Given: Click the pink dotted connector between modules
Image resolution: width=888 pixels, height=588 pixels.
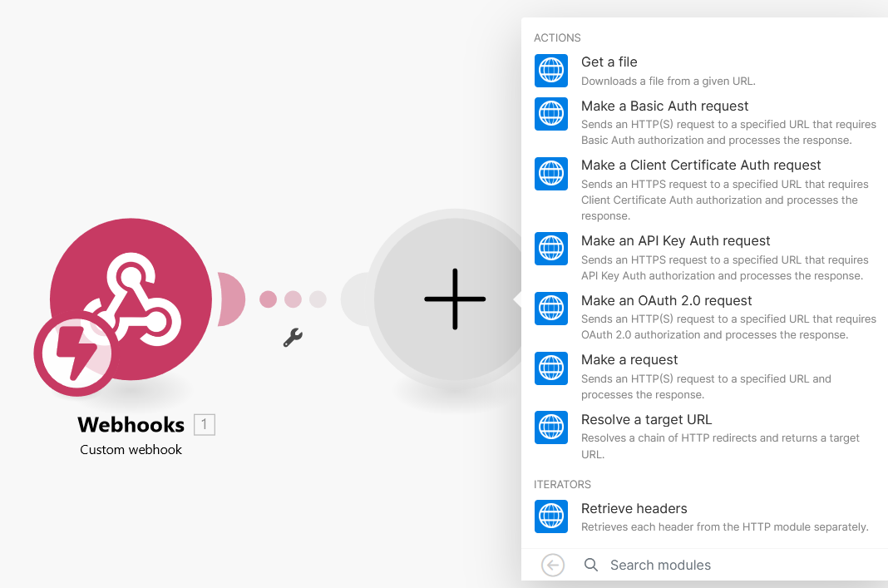Looking at the screenshot, I should (x=293, y=299).
